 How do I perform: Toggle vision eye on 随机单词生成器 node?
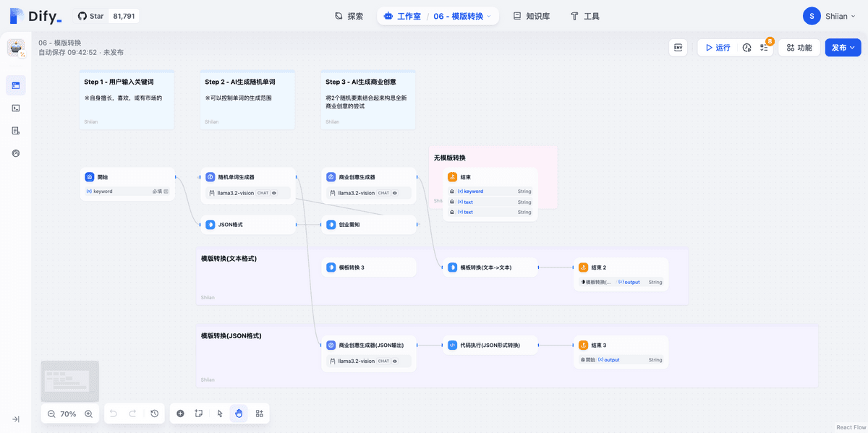pyautogui.click(x=273, y=193)
